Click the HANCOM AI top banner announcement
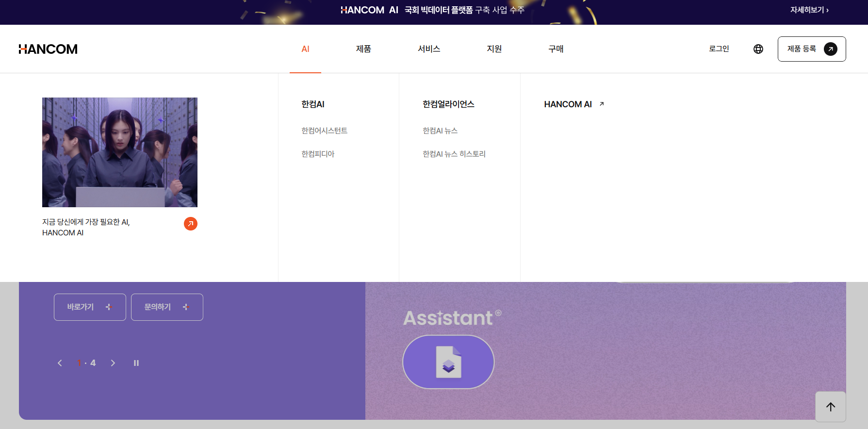This screenshot has width=868, height=429. tap(432, 10)
